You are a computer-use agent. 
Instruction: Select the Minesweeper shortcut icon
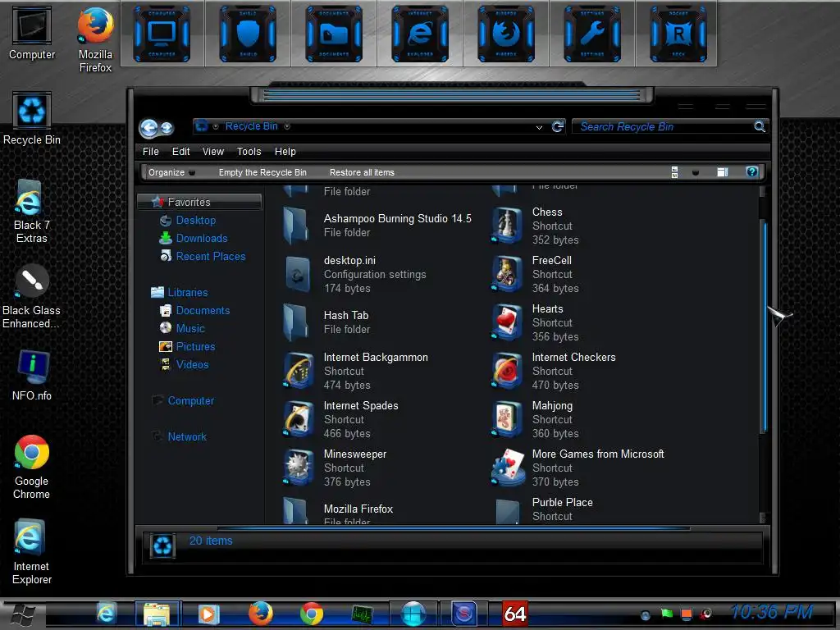pyautogui.click(x=299, y=468)
